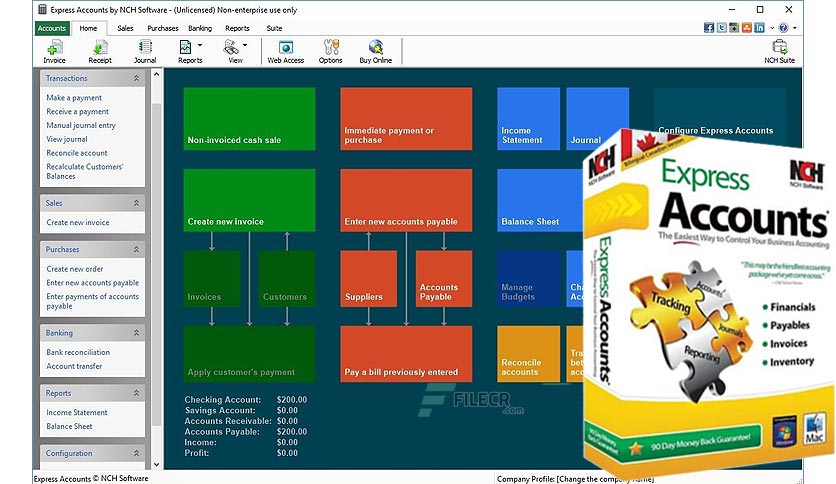Open the View toolbar dropdown arrow
The image size is (836, 484).
click(245, 45)
